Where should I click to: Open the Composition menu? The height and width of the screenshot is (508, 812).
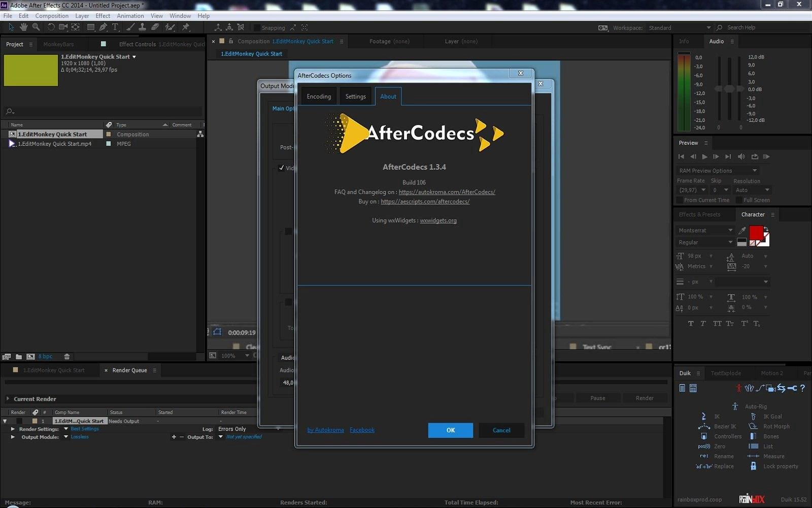click(52, 16)
